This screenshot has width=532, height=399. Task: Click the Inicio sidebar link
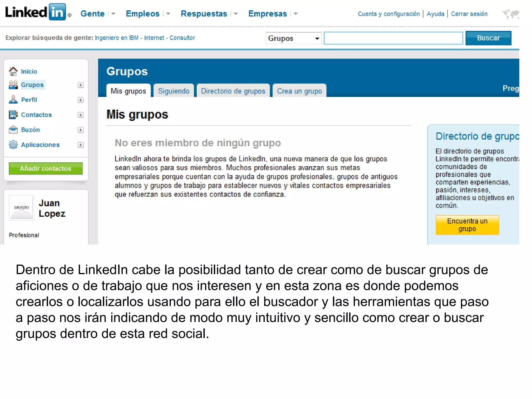[x=29, y=71]
